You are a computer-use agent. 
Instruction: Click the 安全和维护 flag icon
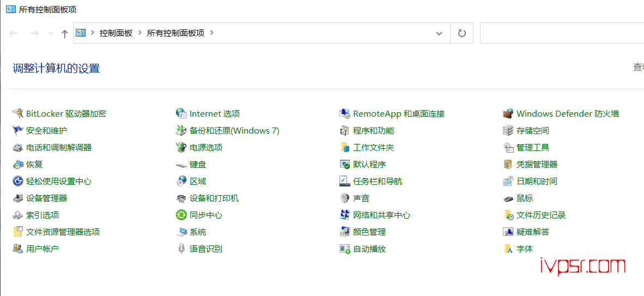coord(18,131)
